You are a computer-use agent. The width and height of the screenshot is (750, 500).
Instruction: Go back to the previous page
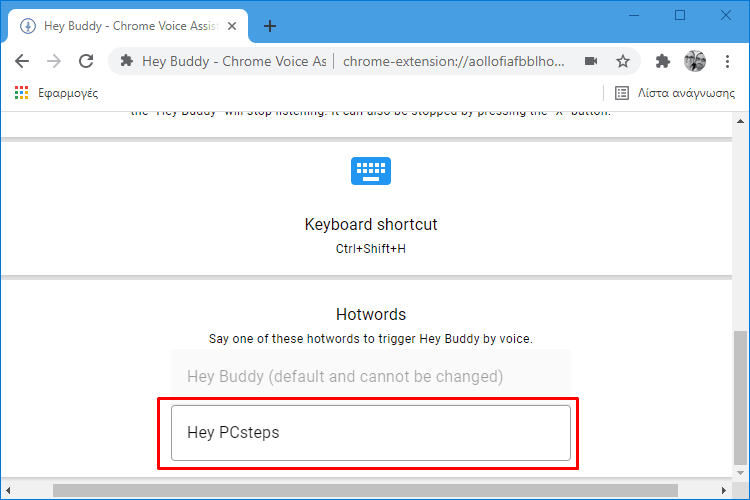click(22, 61)
